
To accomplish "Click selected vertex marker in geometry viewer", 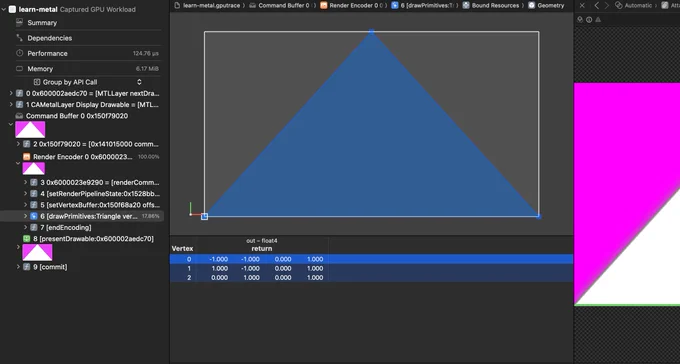I will click(204, 216).
